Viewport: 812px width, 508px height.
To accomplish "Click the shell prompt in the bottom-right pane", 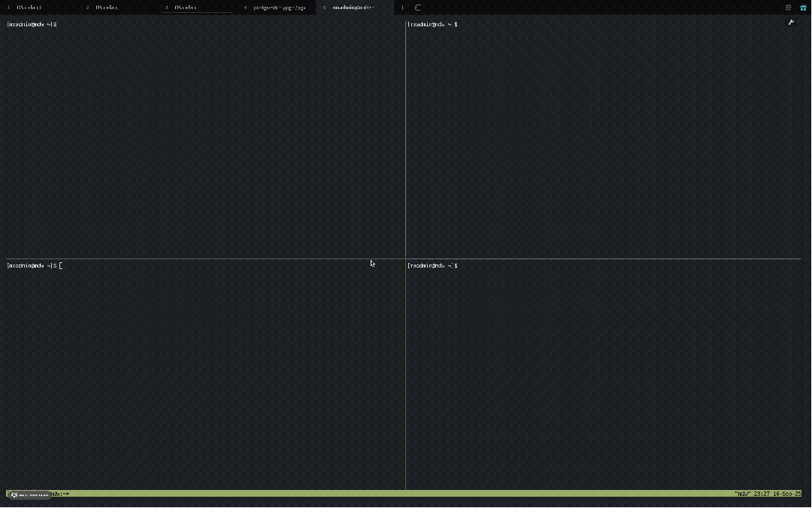I will 432,266.
